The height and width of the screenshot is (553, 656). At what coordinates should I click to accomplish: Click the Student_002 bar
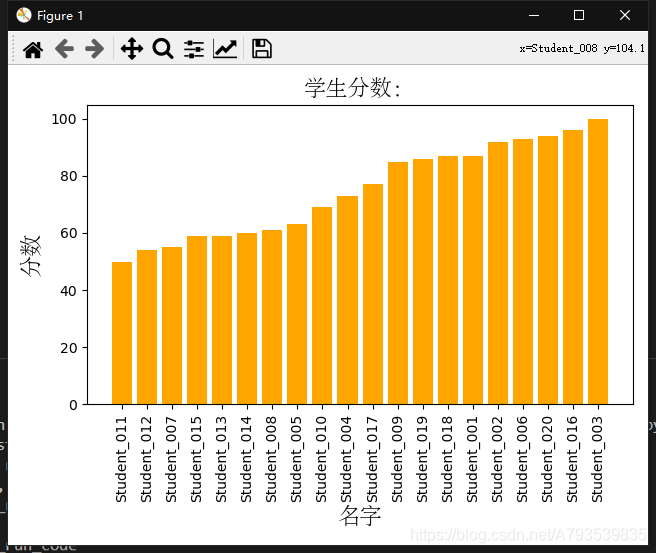[x=498, y=273]
